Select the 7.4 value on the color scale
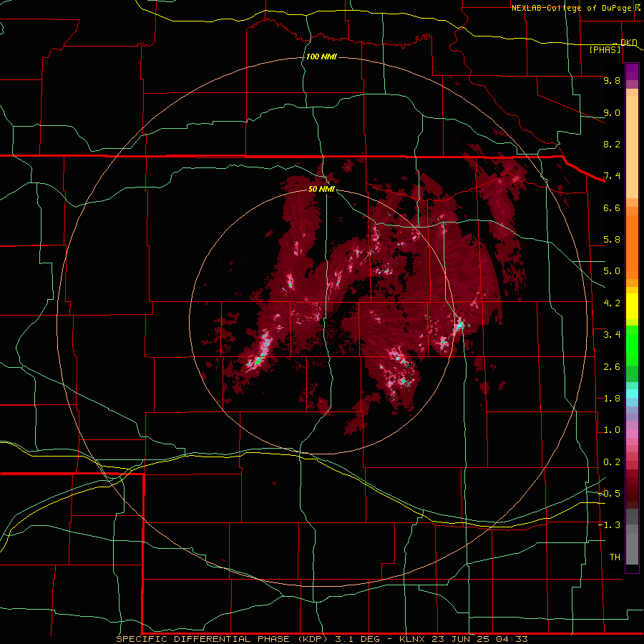Viewport: 644px width, 644px height. [x=612, y=176]
